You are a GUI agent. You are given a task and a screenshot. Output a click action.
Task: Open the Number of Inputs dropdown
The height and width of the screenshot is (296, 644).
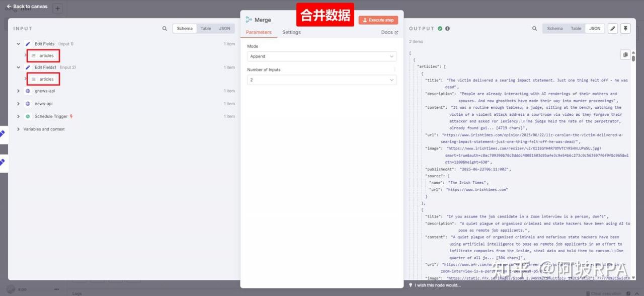322,80
